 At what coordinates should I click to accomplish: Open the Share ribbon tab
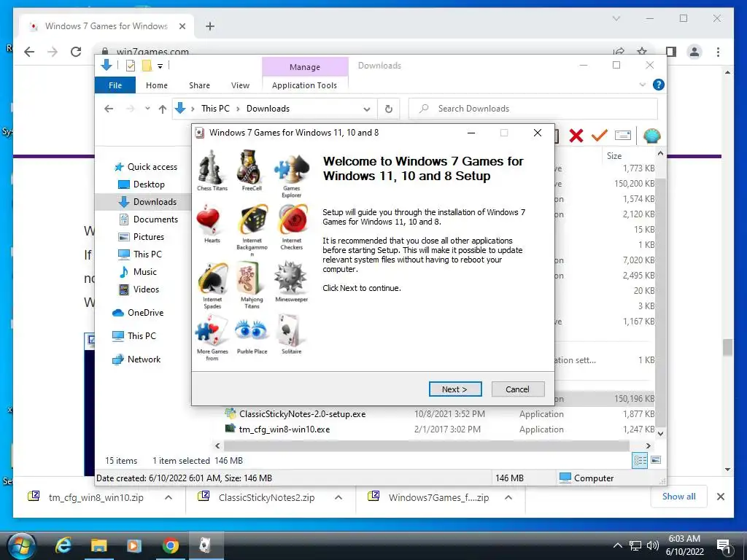coord(200,85)
